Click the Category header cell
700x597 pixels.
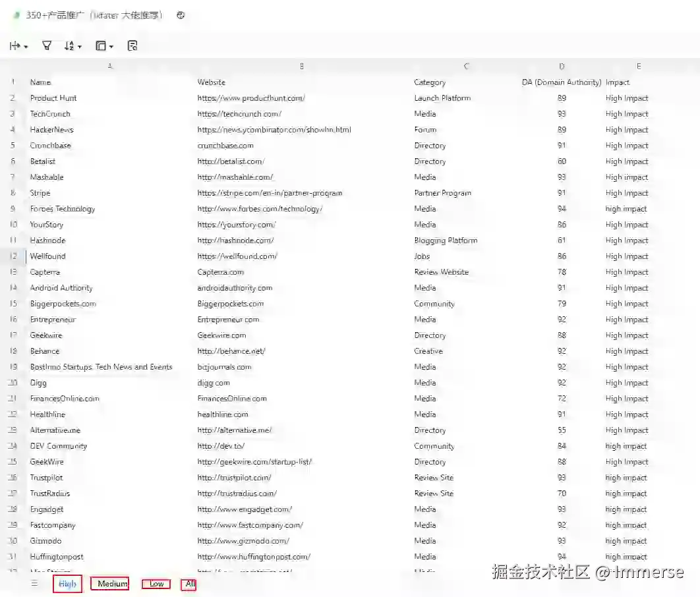pyautogui.click(x=430, y=82)
